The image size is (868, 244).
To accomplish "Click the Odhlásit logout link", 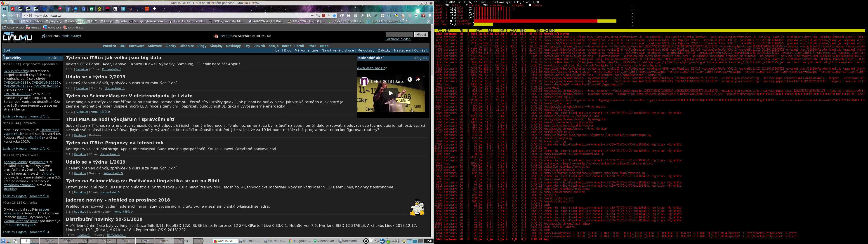I will point(420,51).
